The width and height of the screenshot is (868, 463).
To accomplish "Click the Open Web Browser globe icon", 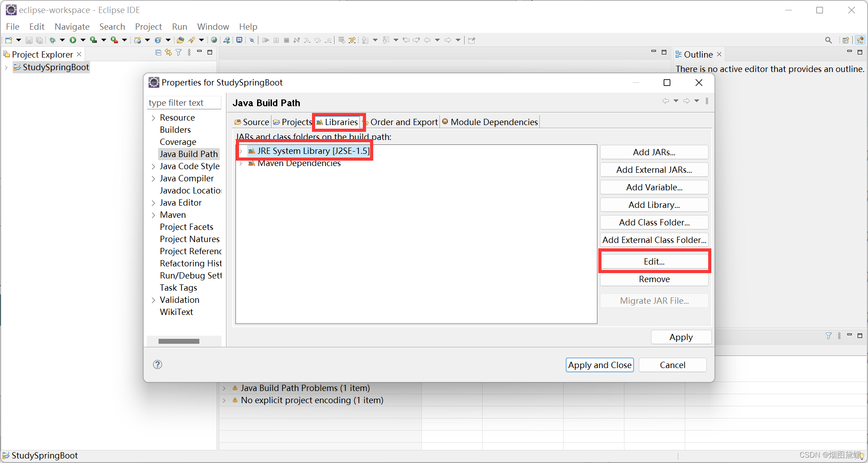I will click(x=214, y=40).
